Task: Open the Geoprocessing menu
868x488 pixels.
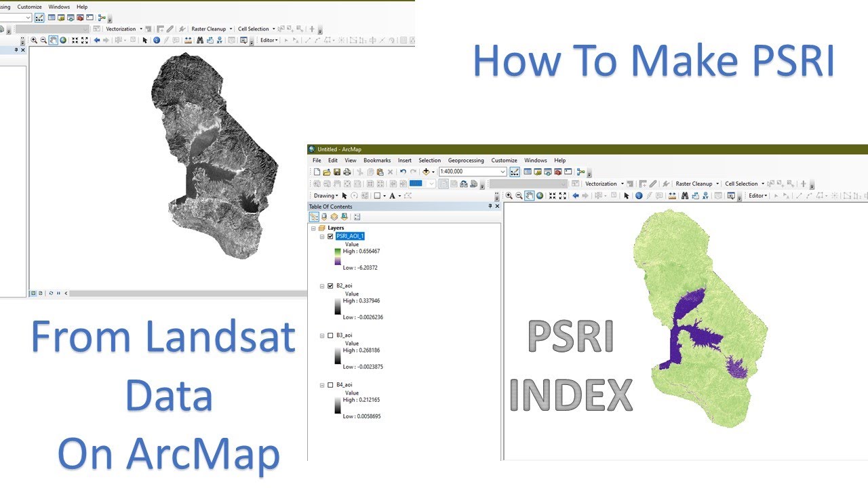Action: pos(466,161)
